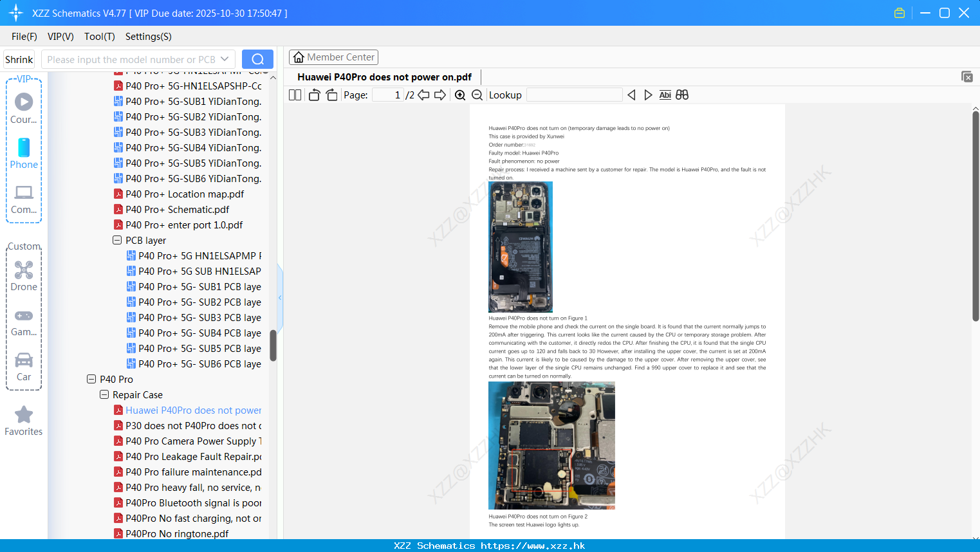Screen dimensions: 980x552
Task: Open P40 Pro+ Schematic.pdf
Action: point(178,209)
